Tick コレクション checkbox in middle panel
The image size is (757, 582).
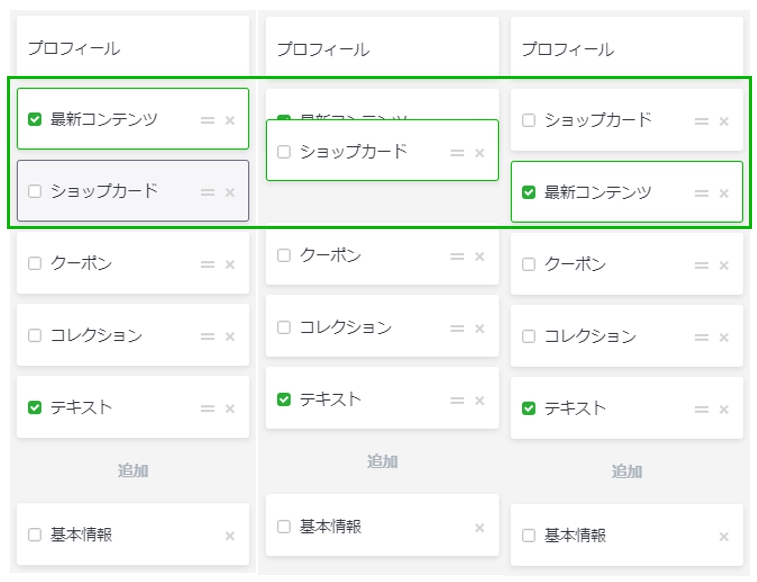click(x=284, y=327)
